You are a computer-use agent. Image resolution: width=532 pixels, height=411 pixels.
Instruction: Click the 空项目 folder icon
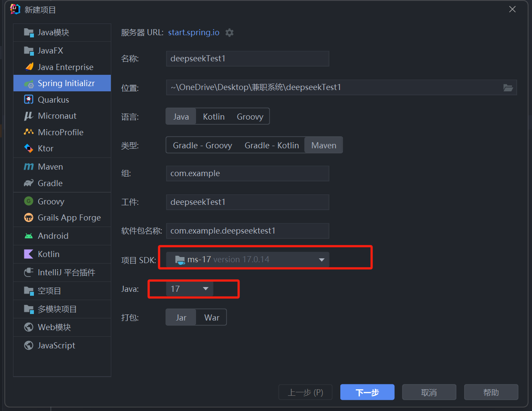click(29, 291)
